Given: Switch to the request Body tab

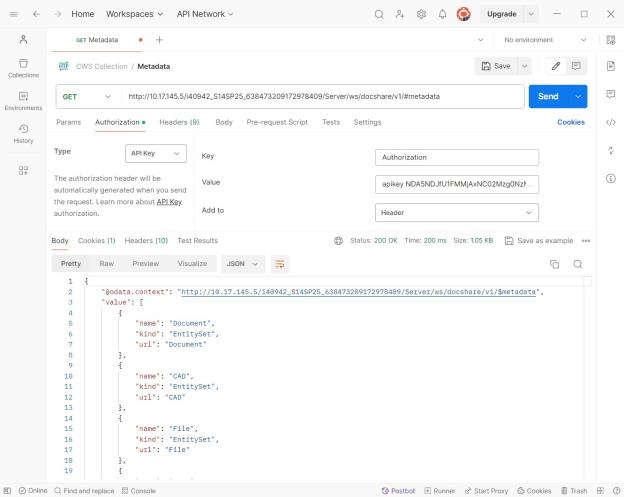Looking at the screenshot, I should 224,122.
